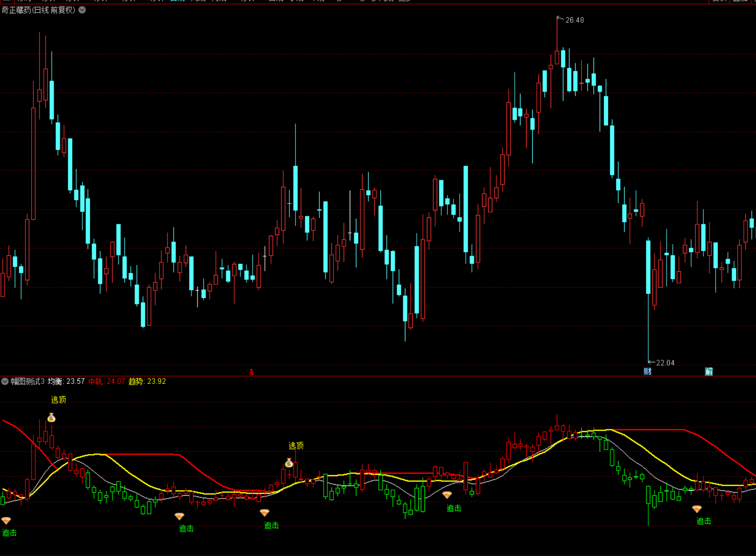Click the 趋势: 23.92 indicator value
Image resolution: width=756 pixels, height=556 pixels.
click(147, 381)
